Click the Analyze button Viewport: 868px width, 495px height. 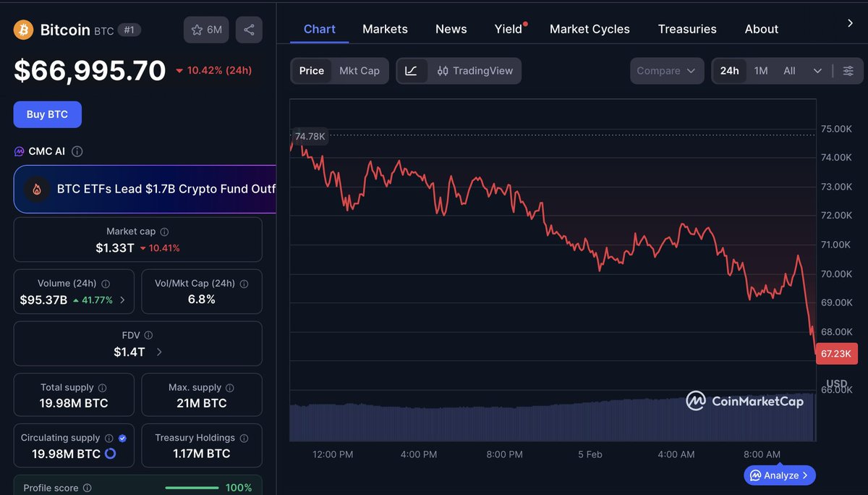[x=780, y=475]
